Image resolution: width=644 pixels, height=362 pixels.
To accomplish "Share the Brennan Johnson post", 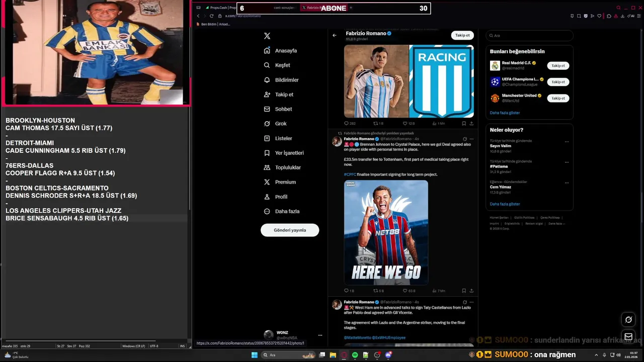I will (x=471, y=291).
